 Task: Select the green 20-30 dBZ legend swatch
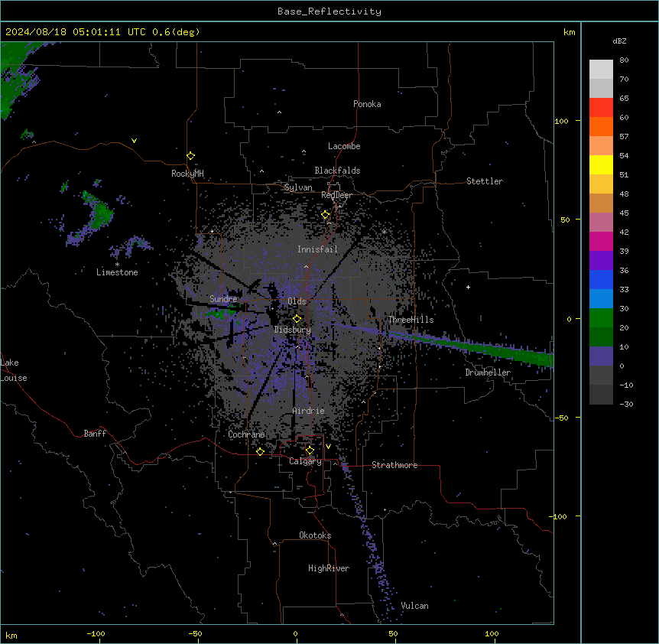click(x=601, y=318)
